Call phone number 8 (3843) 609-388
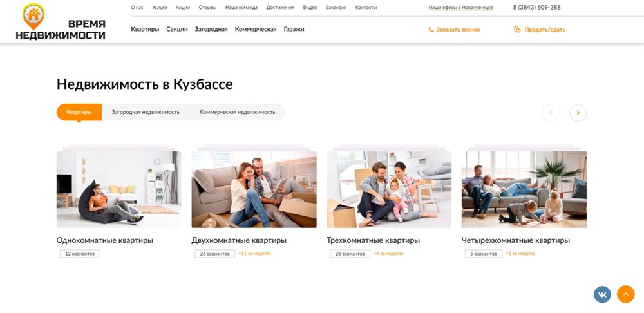644x313 pixels. click(x=536, y=8)
